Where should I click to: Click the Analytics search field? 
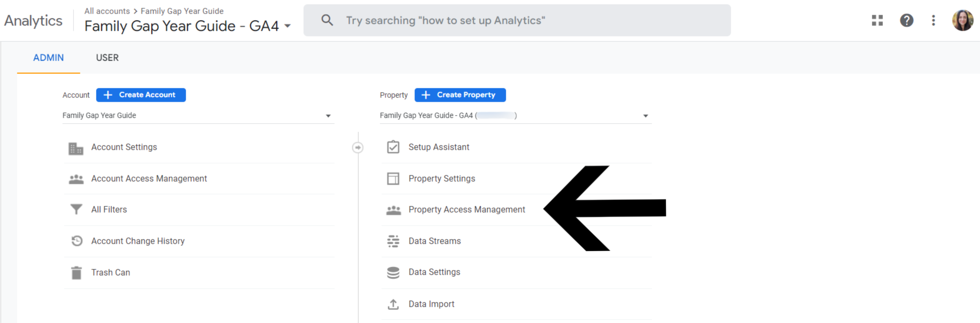(517, 20)
